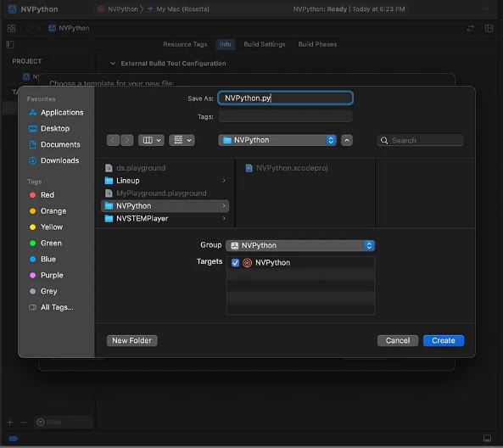Create a New Folder

[x=131, y=340]
